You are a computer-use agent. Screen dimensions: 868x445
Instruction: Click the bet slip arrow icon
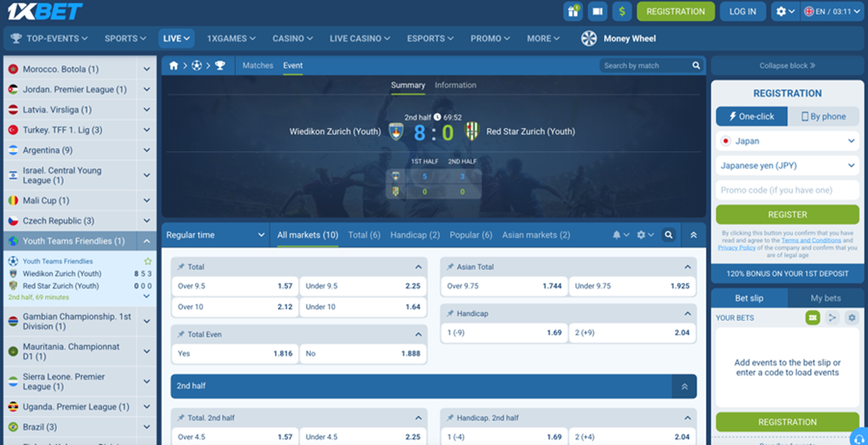pos(833,318)
